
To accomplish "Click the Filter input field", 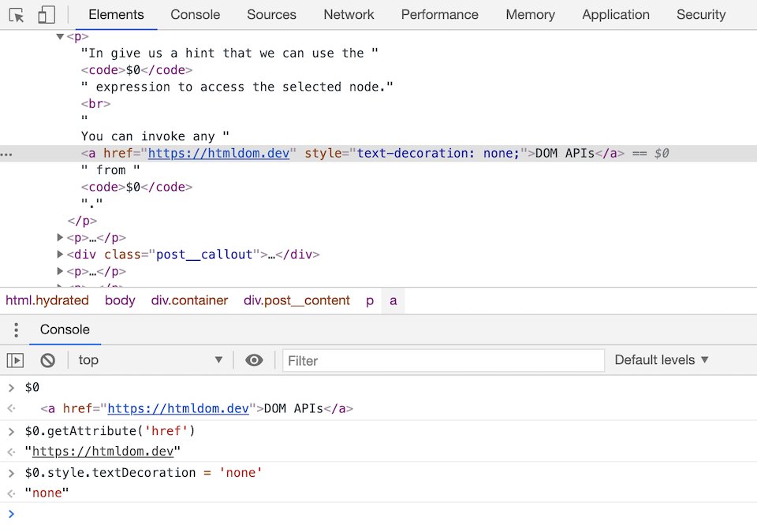I will click(x=443, y=361).
